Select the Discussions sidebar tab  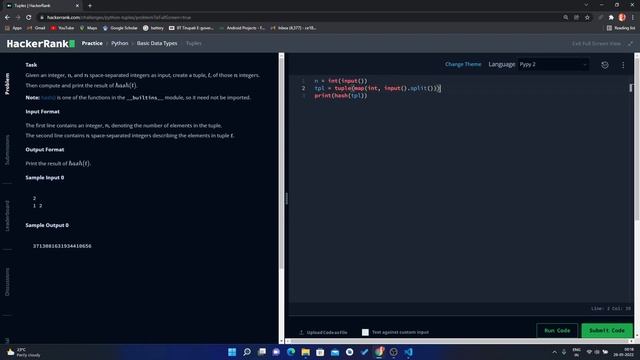[7, 282]
